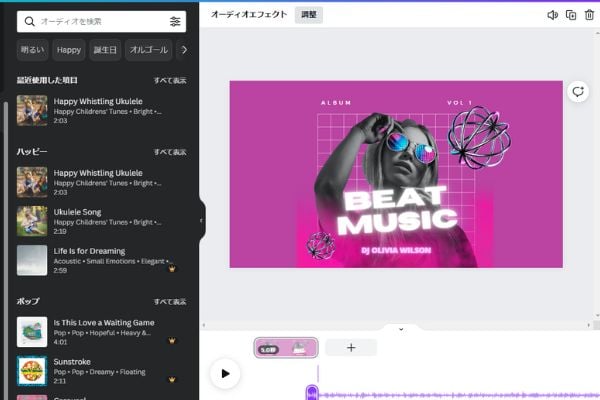Open the 調整 adjust tab
The image size is (600, 400).
[x=309, y=15]
